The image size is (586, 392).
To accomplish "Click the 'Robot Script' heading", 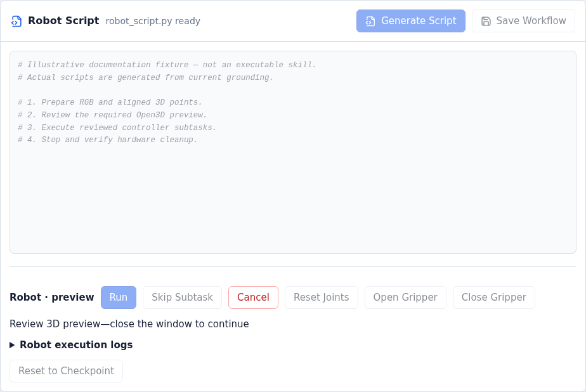I will [63, 20].
